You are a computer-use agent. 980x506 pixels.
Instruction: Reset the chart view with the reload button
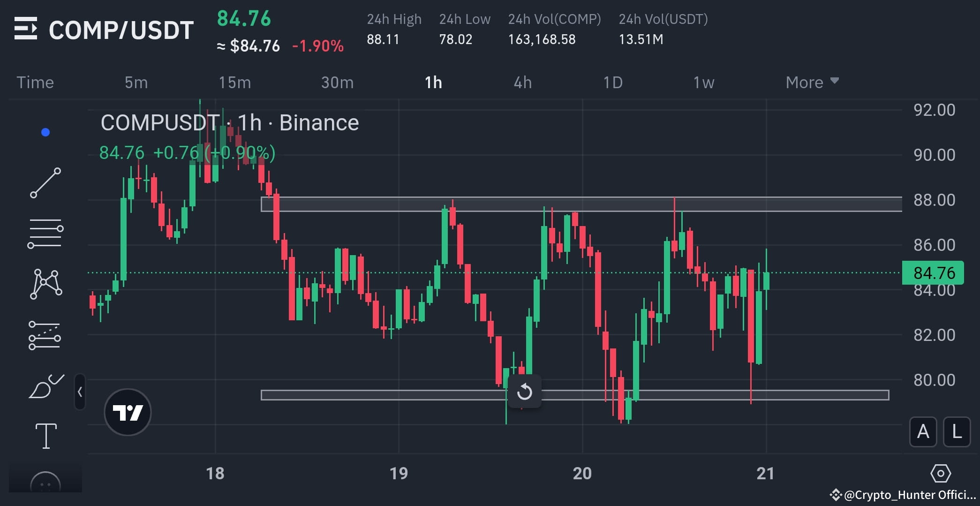pyautogui.click(x=525, y=392)
